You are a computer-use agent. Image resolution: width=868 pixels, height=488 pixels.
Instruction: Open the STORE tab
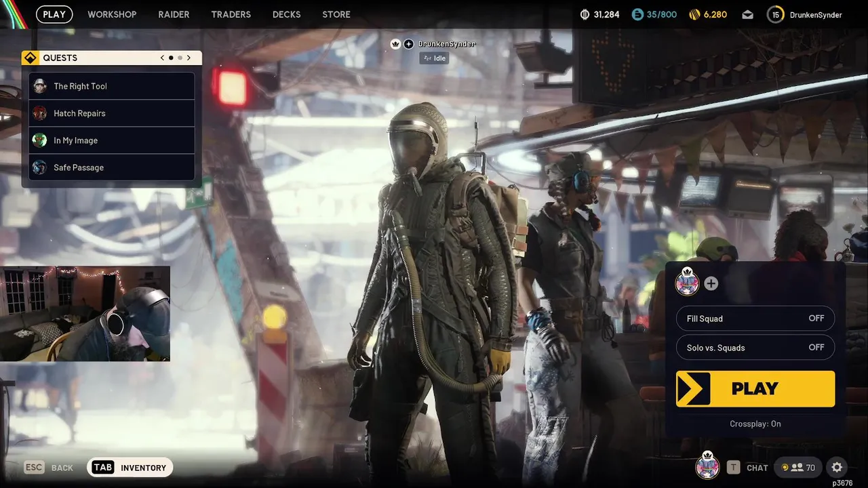336,14
